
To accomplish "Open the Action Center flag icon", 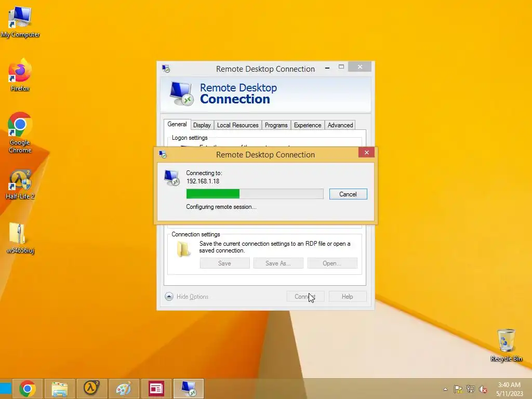I will [458, 389].
